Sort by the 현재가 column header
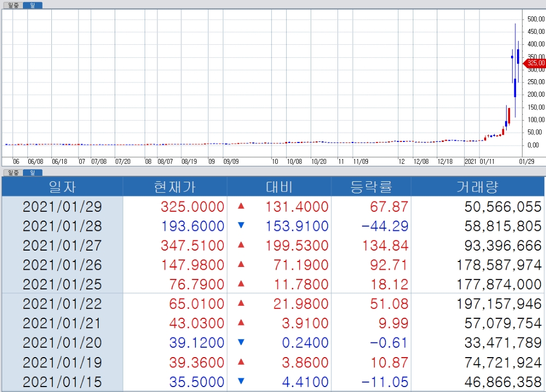This screenshot has height=392, width=546. tap(175, 187)
